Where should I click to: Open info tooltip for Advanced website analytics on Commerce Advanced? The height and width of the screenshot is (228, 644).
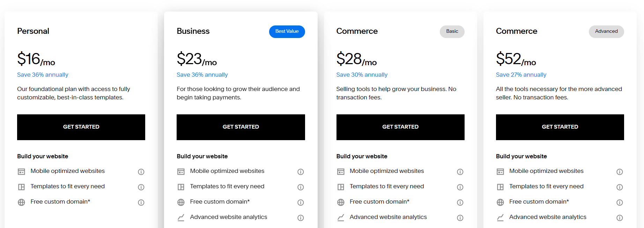click(620, 218)
